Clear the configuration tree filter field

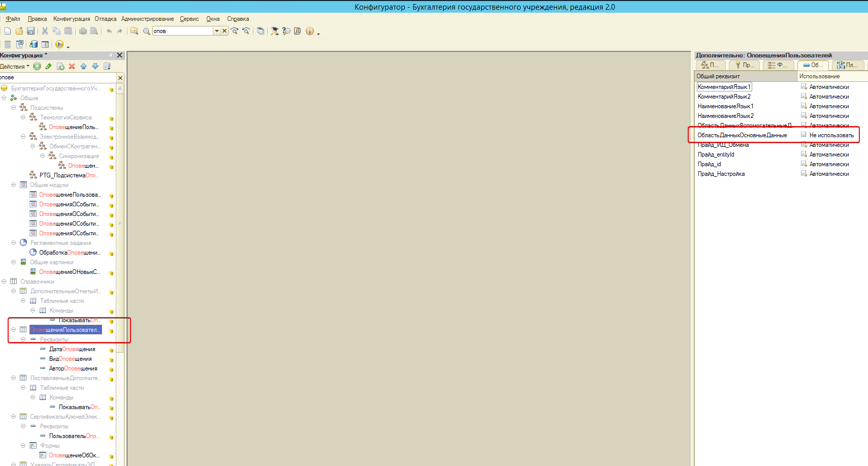(120, 78)
